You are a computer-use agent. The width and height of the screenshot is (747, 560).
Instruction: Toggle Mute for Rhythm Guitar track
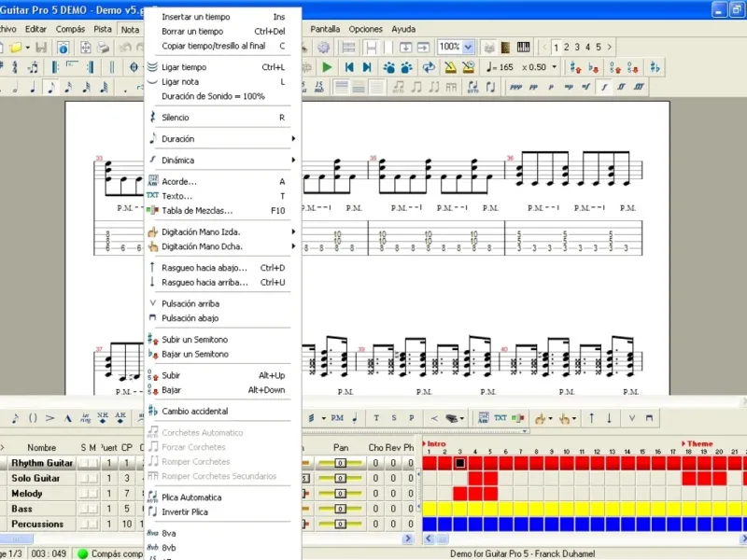tap(92, 463)
